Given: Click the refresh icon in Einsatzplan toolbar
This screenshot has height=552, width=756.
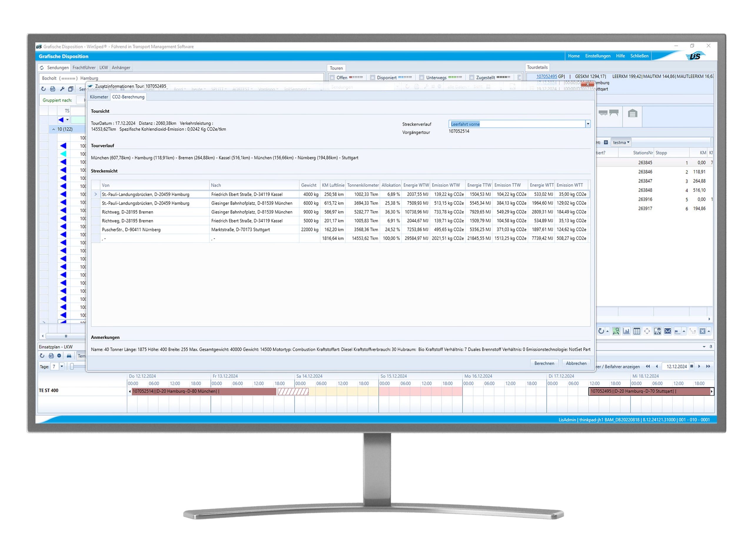Looking at the screenshot, I should [x=42, y=356].
